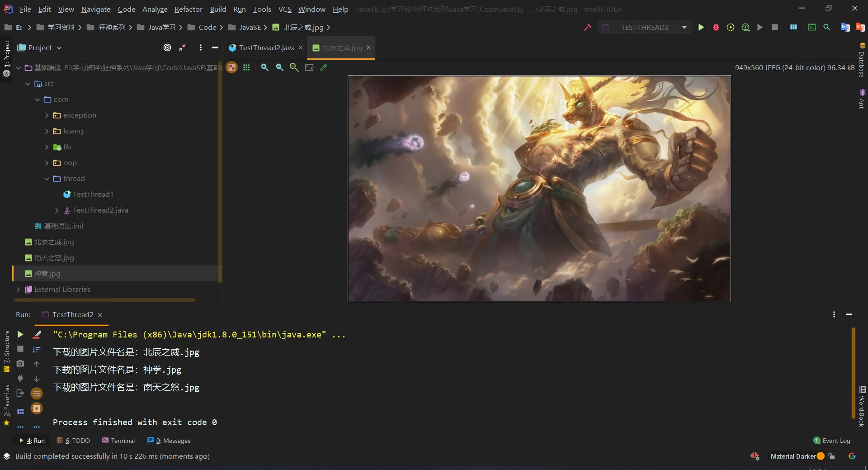Expand External Libraries
This screenshot has height=470, width=868.
19,290
